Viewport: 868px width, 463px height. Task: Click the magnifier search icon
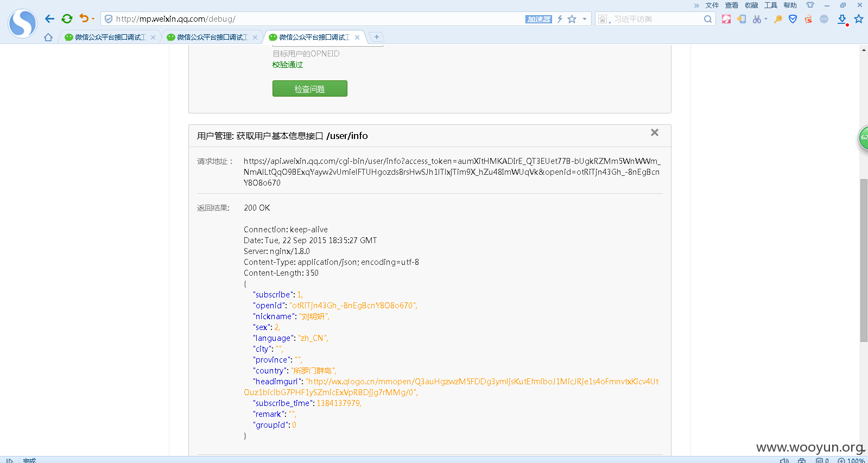pyautogui.click(x=708, y=19)
